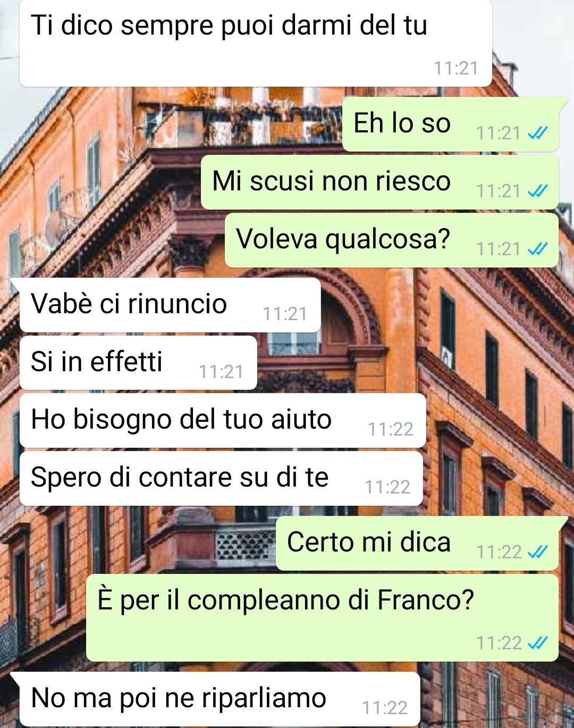Tap the read ticks on "Voleva qualcosa?"
This screenshot has width=574, height=728.
[537, 249]
